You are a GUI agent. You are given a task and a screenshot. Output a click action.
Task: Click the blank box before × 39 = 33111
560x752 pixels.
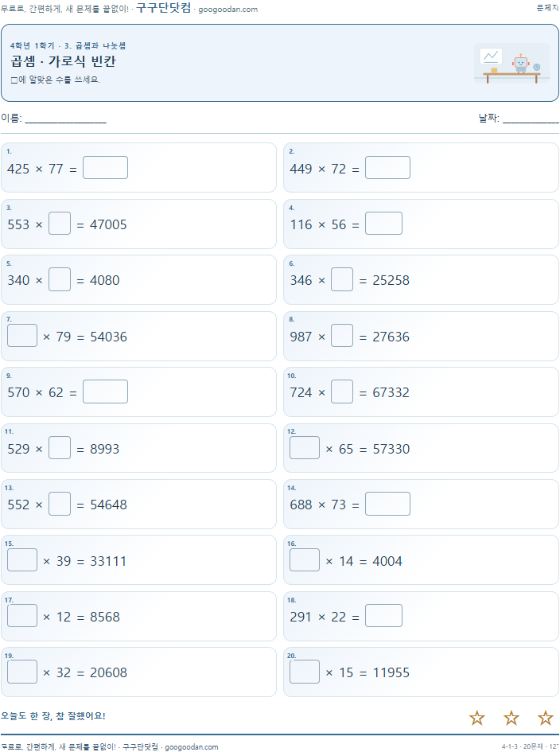tap(22, 559)
